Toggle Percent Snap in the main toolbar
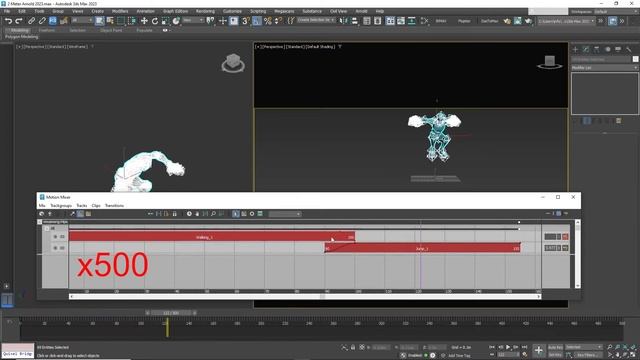Screen dimensions: 640x360 [x=268, y=21]
